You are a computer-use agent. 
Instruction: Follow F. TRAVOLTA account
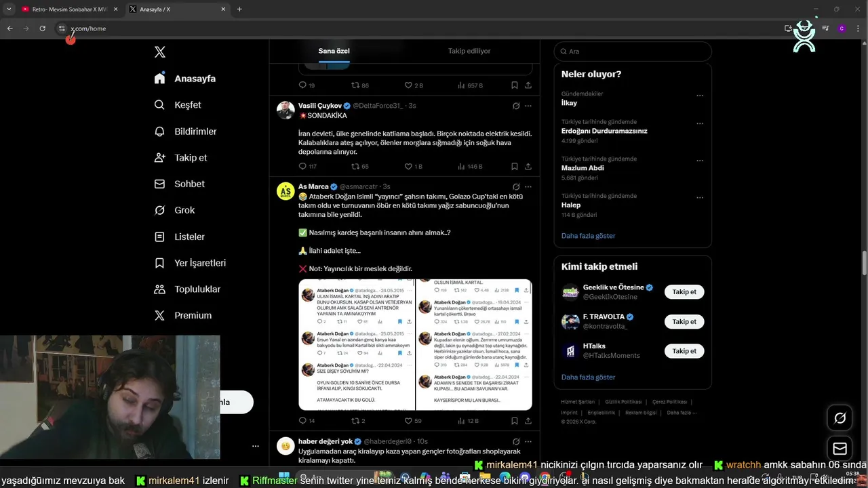pyautogui.click(x=684, y=321)
